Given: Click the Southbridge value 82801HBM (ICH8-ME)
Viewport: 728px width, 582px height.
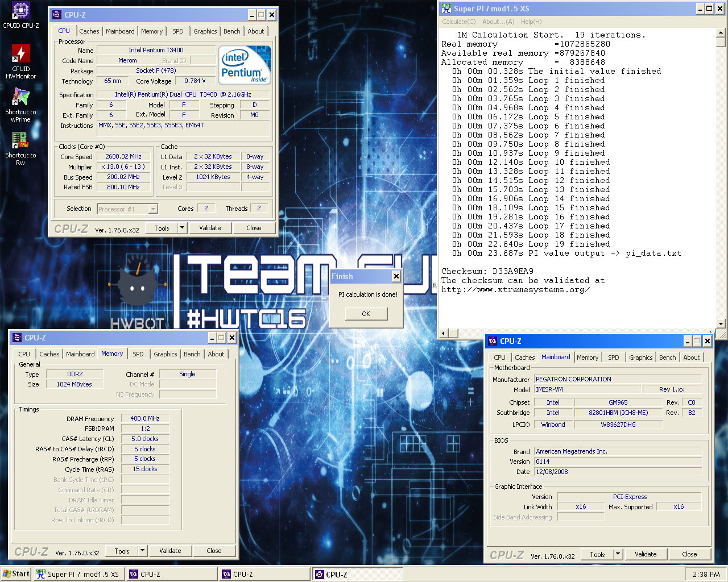Looking at the screenshot, I should click(618, 413).
